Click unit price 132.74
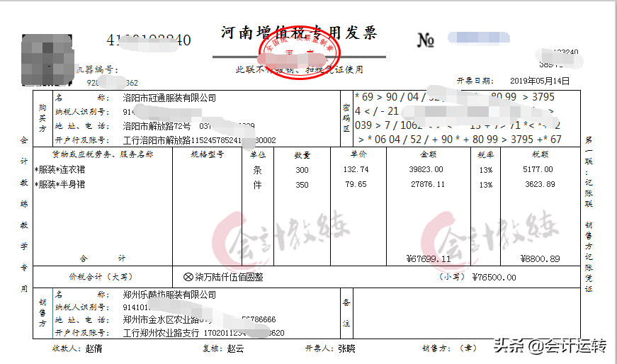Image resolution: width=617 pixels, height=364 pixels. click(356, 169)
